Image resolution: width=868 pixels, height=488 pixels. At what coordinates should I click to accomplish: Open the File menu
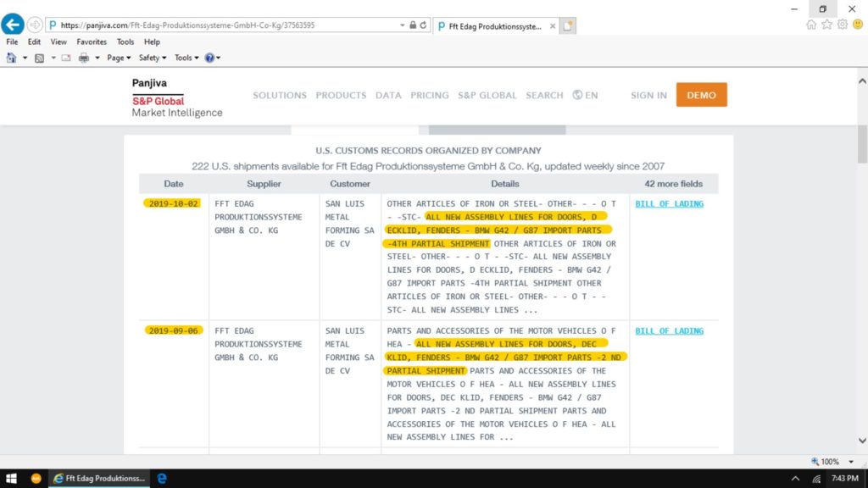pyautogui.click(x=12, y=42)
